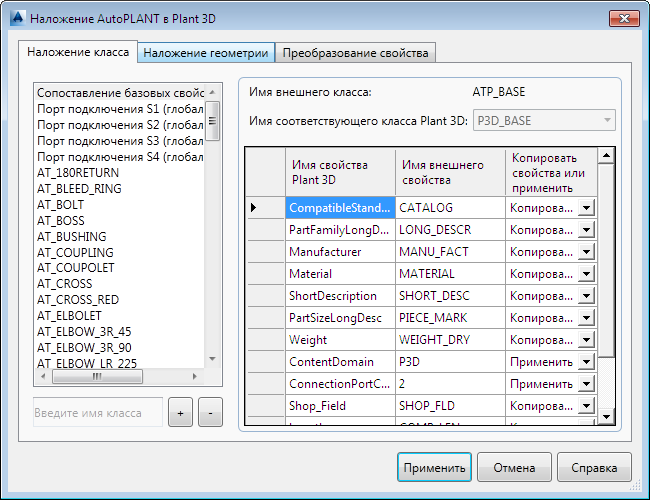Screen dimensions: 650x500
Task: Open the Наложение геометрии tab
Action: 206,53
